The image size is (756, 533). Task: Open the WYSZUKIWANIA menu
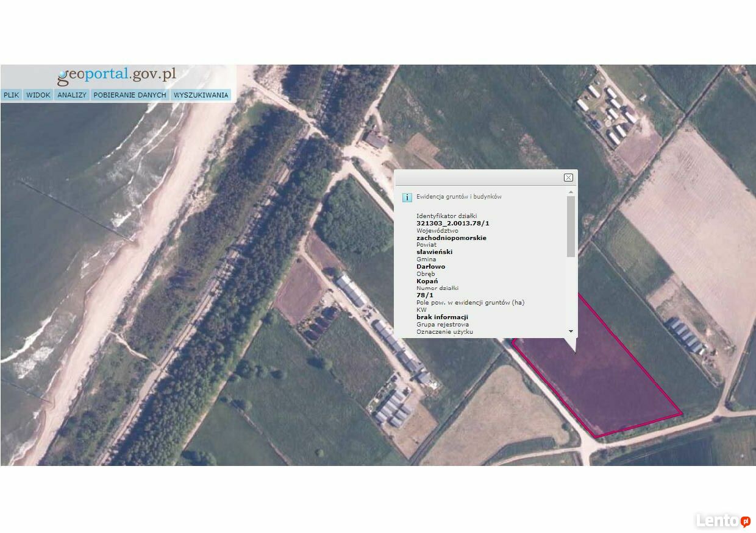(201, 95)
